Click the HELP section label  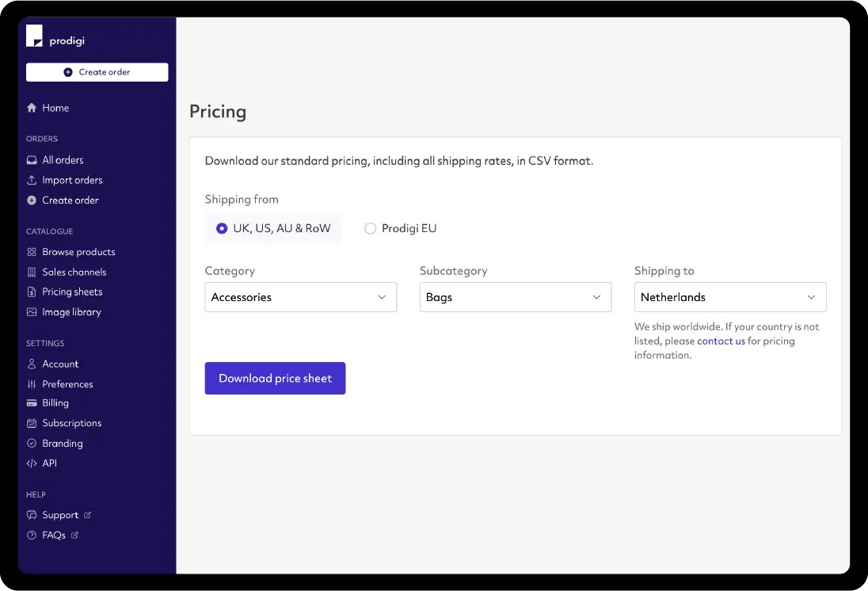pos(36,494)
